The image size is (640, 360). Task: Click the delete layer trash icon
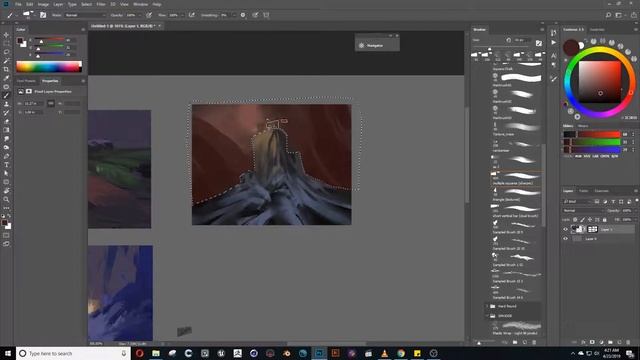pyautogui.click(x=628, y=342)
